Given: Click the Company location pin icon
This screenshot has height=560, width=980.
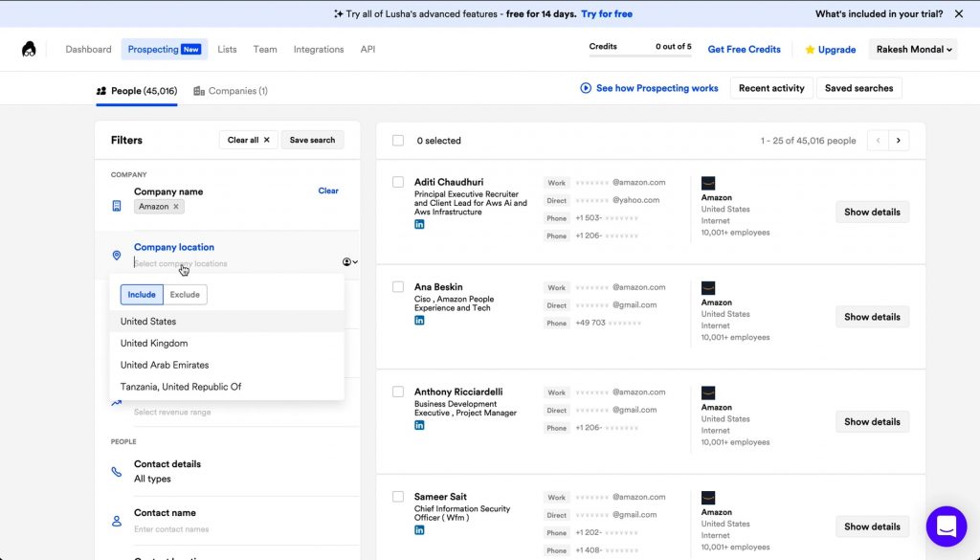Looking at the screenshot, I should [x=117, y=256].
